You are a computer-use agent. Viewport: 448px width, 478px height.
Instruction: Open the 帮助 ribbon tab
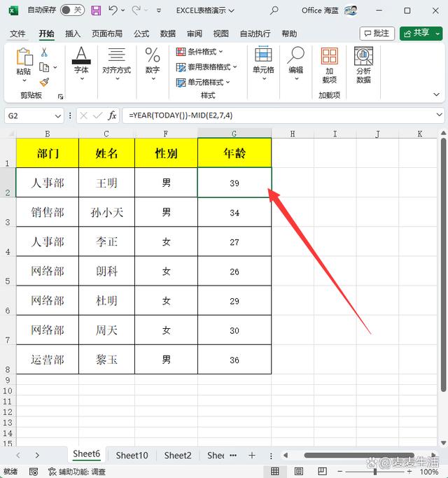[x=289, y=34]
